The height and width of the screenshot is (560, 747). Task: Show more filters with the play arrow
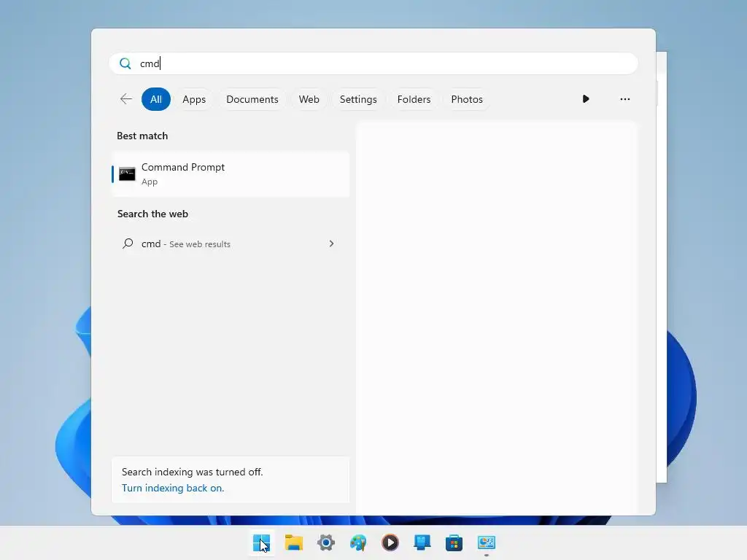(x=586, y=99)
